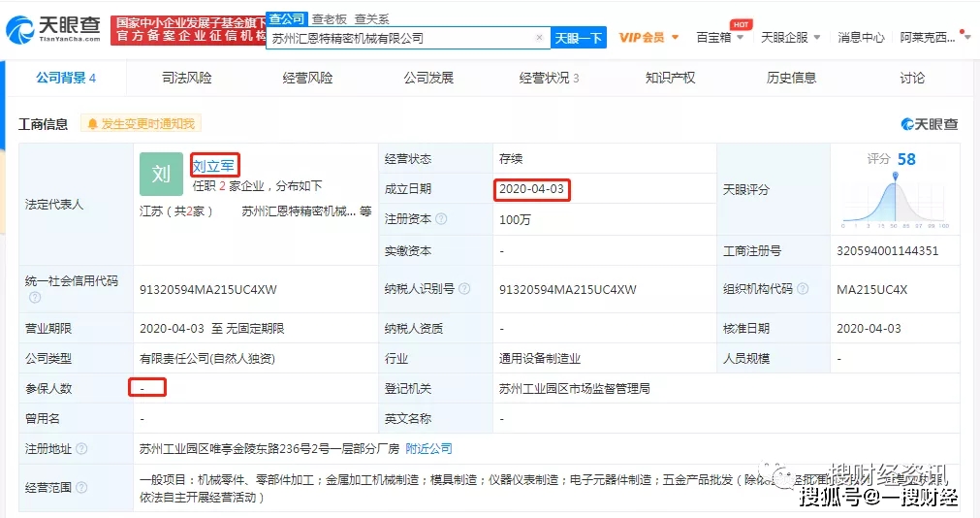Click the bell icon for change notifications

(x=92, y=124)
